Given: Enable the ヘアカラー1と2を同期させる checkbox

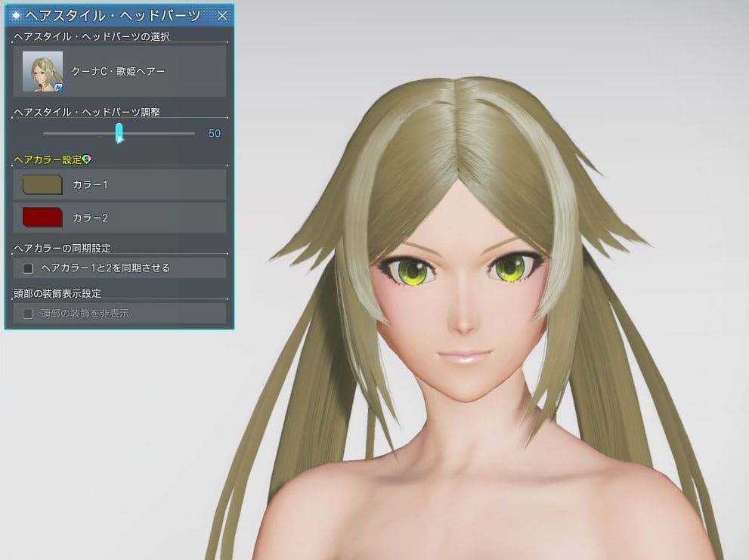Looking at the screenshot, I should [x=28, y=268].
